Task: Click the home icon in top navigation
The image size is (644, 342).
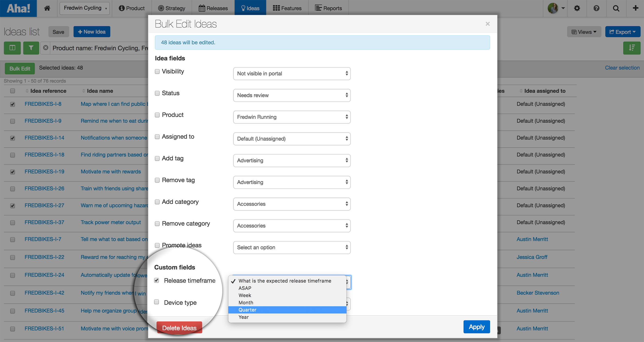Action: [x=47, y=8]
